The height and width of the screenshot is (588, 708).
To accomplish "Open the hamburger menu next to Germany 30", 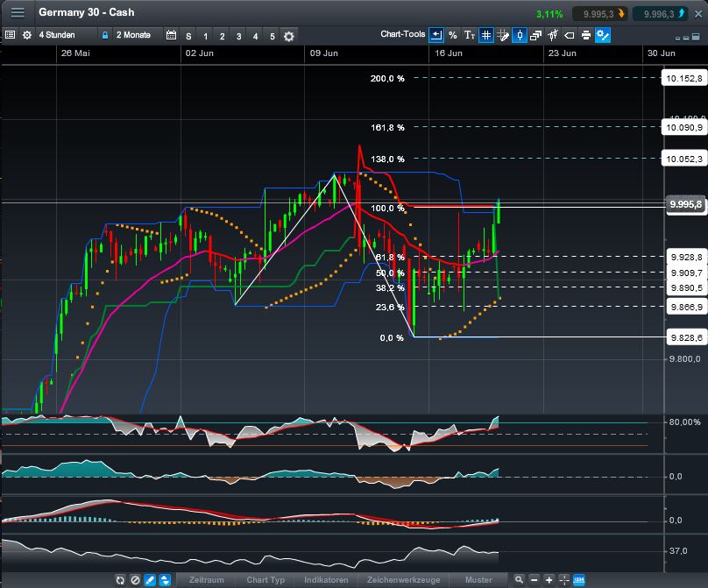I will tap(18, 13).
